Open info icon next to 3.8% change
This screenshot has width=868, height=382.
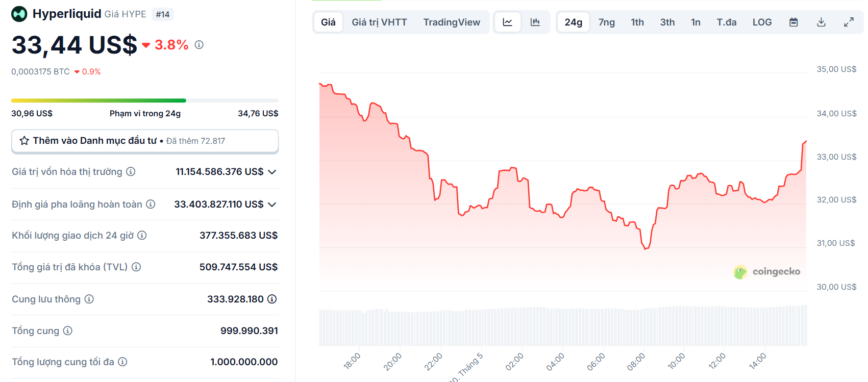199,45
